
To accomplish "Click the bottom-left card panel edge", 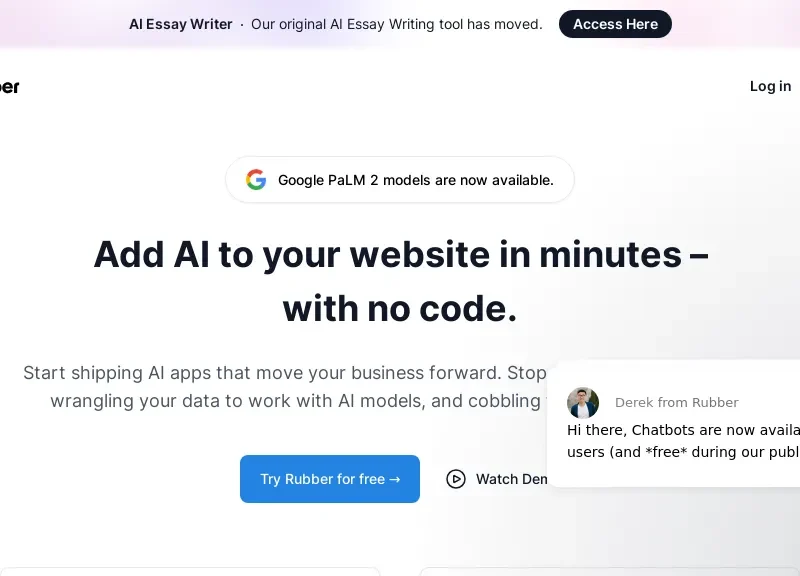I will pos(190,571).
